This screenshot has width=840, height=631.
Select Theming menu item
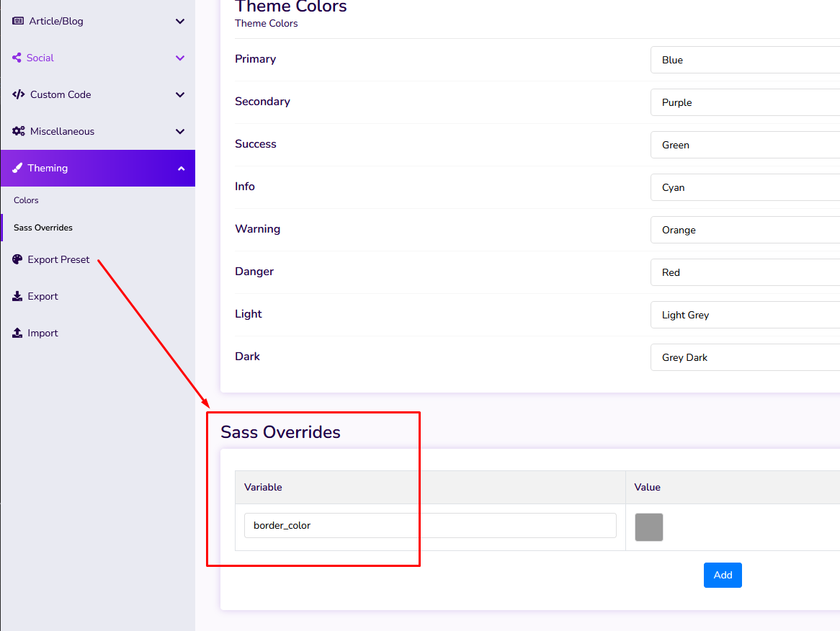click(98, 169)
